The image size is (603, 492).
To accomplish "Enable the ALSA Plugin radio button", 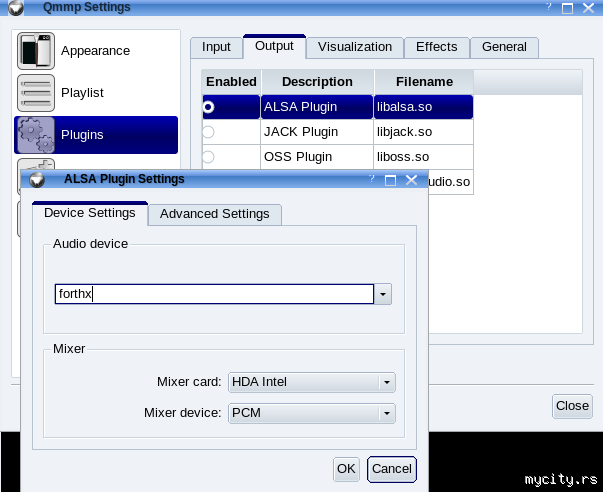I will (x=208, y=107).
